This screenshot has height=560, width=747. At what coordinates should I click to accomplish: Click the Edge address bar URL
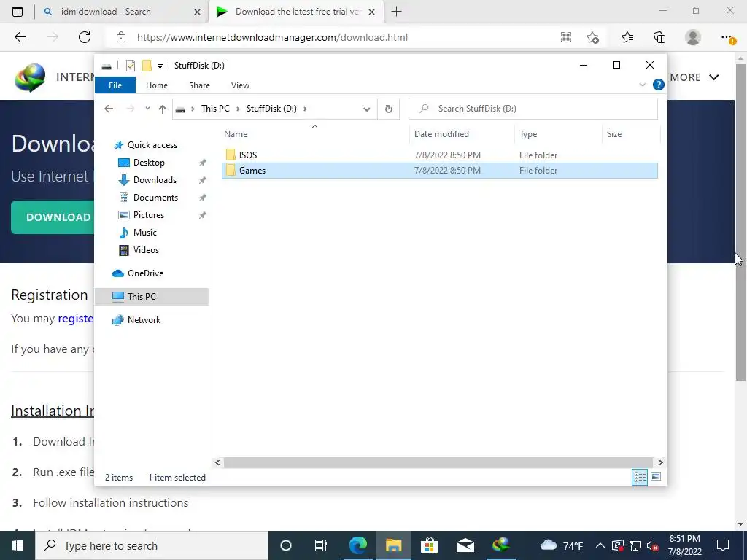(272, 37)
